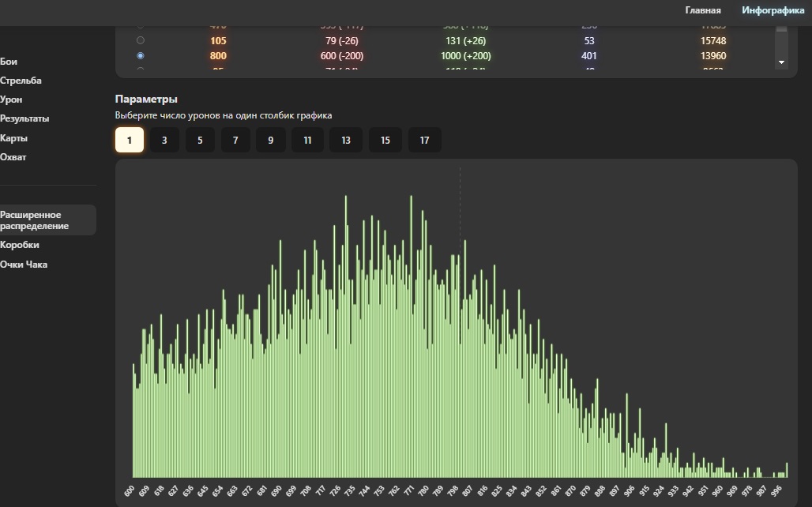Viewport: 812px width, 507px height.
Task: Open Бои in the sidebar
Action: (9, 62)
